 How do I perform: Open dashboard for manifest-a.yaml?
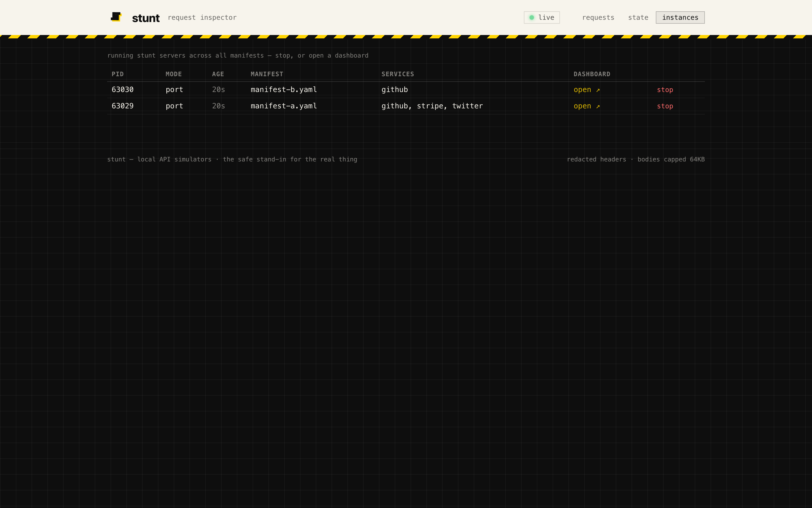[x=586, y=106]
